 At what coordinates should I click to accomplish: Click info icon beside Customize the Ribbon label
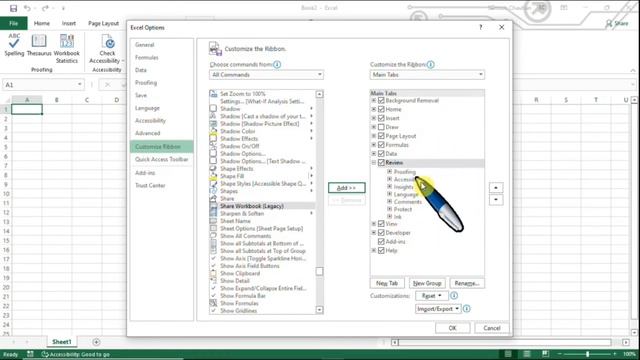tap(431, 64)
